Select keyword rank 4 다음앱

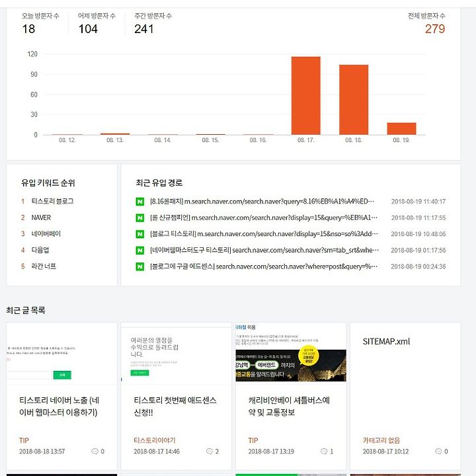40,250
